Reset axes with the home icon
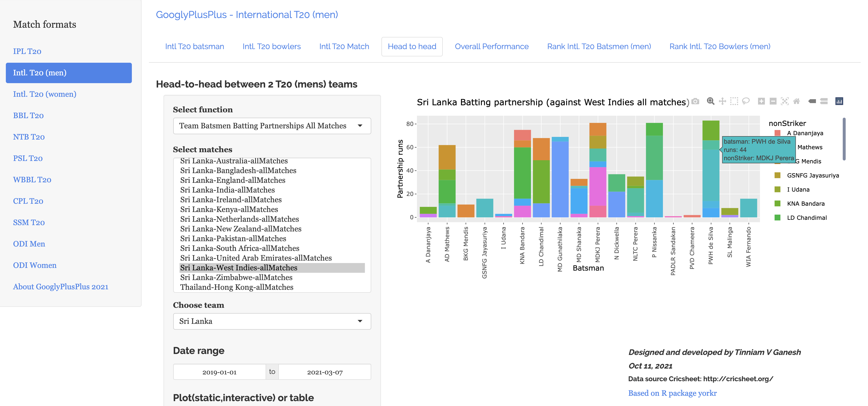 (796, 101)
